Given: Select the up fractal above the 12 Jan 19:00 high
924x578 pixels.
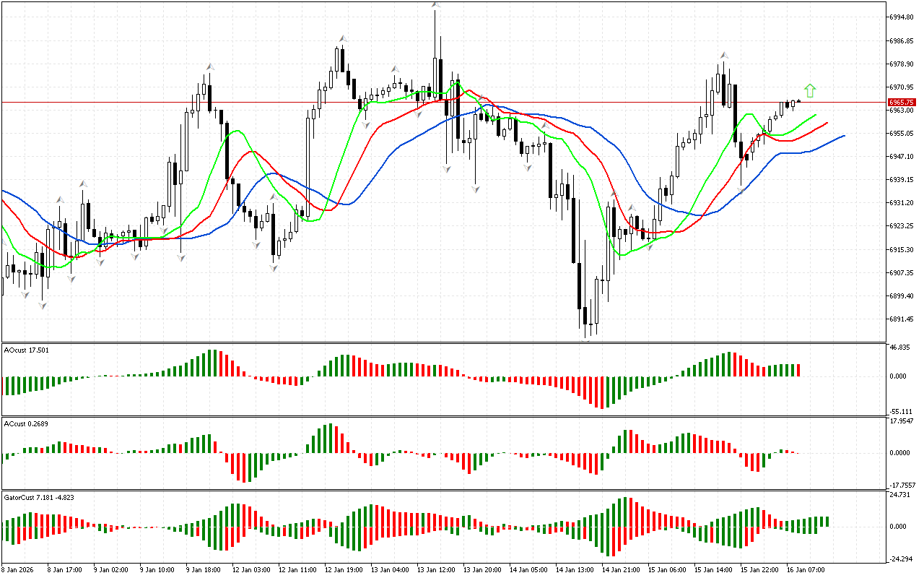Looking at the screenshot, I should 344,38.
